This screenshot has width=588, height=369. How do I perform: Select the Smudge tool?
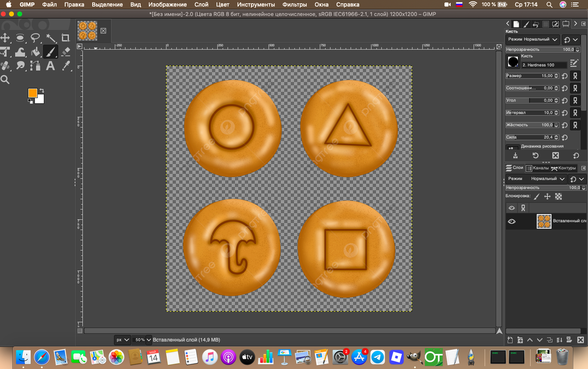20,66
